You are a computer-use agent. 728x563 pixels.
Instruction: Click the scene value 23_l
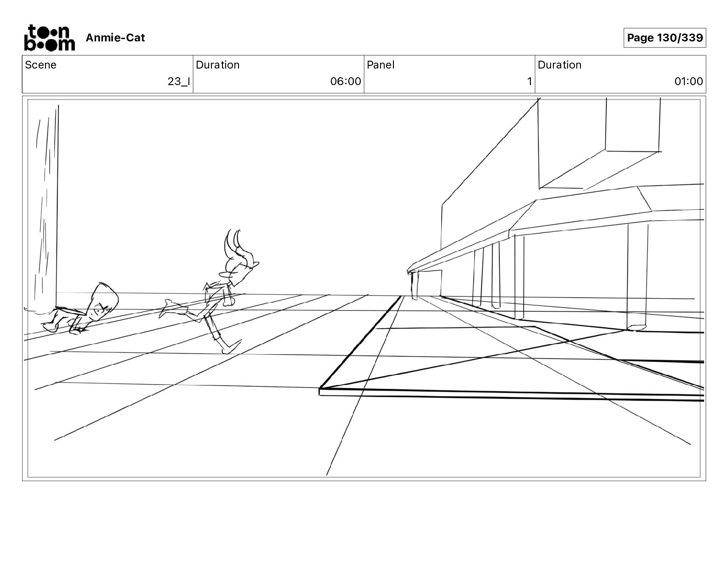[x=179, y=82]
